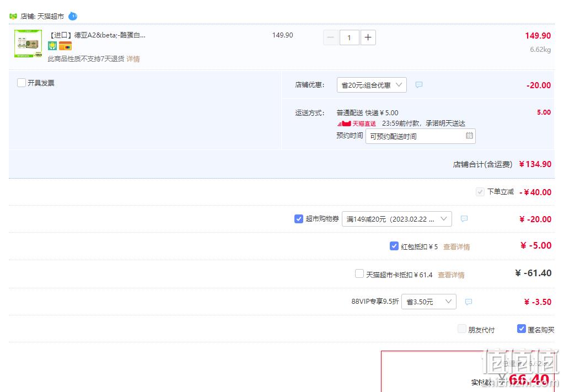Open the 德亚A2 product title link
The image size is (564, 392).
point(97,35)
